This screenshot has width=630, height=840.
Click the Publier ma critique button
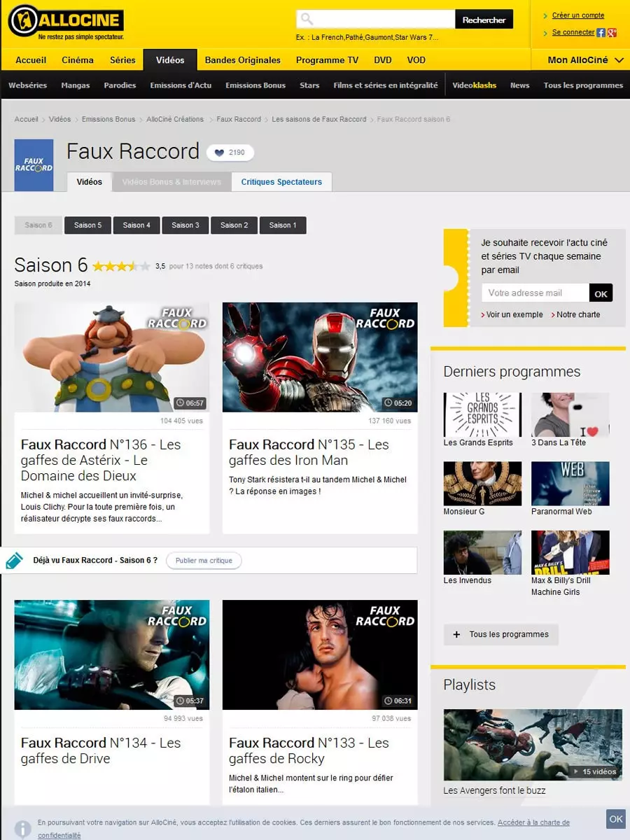point(204,561)
